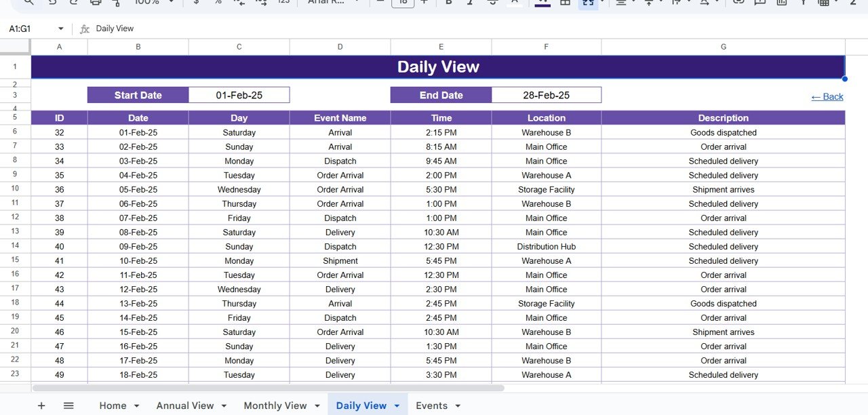
Task: Click the insert chart icon
Action: [x=781, y=2]
